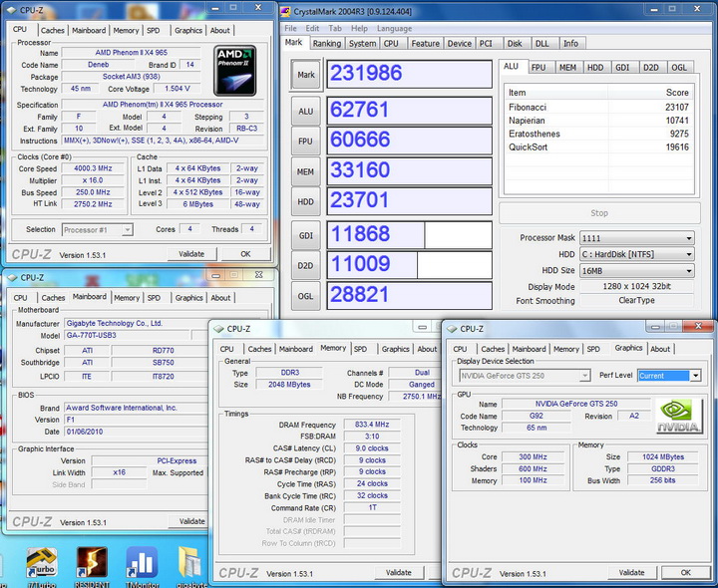
Task: Switch to the Device tab
Action: click(x=460, y=44)
